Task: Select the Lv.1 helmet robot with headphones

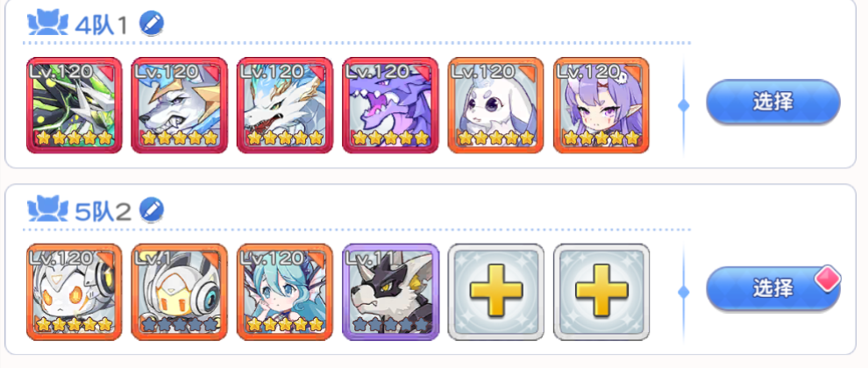Action: click(x=180, y=292)
